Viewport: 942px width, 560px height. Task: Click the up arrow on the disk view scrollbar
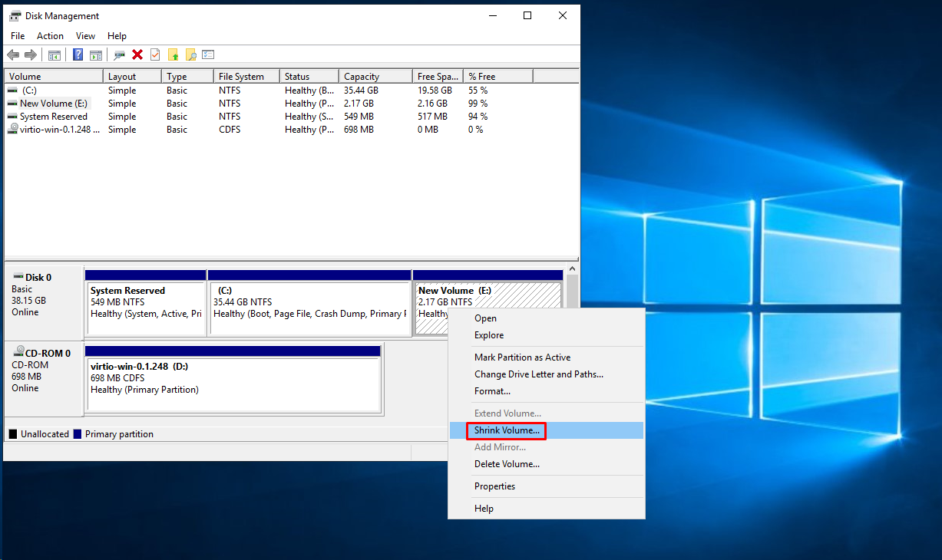click(x=572, y=268)
